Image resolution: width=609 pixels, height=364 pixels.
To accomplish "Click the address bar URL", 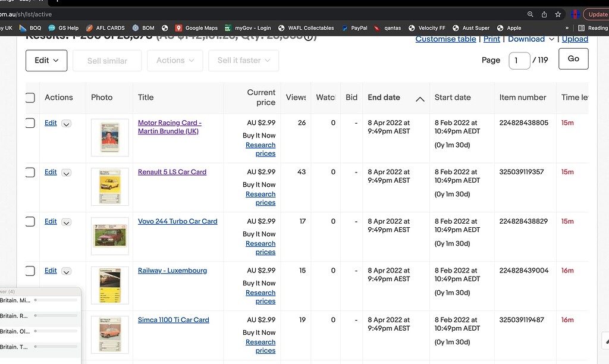I will tap(26, 14).
